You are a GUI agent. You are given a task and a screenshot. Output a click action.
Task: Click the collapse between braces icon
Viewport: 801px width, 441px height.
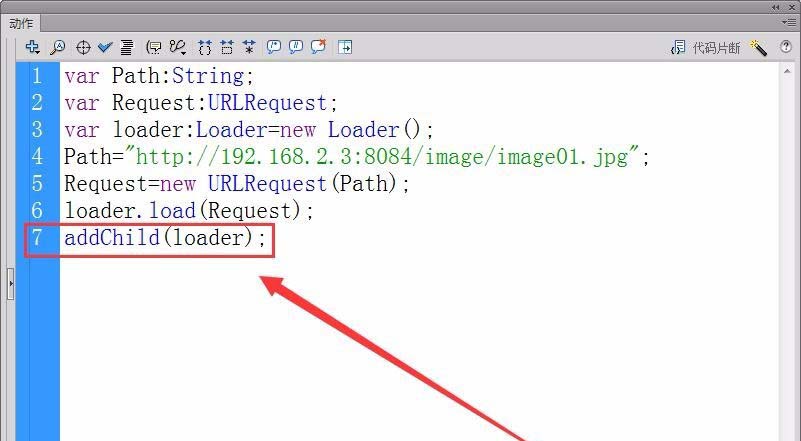click(x=205, y=48)
